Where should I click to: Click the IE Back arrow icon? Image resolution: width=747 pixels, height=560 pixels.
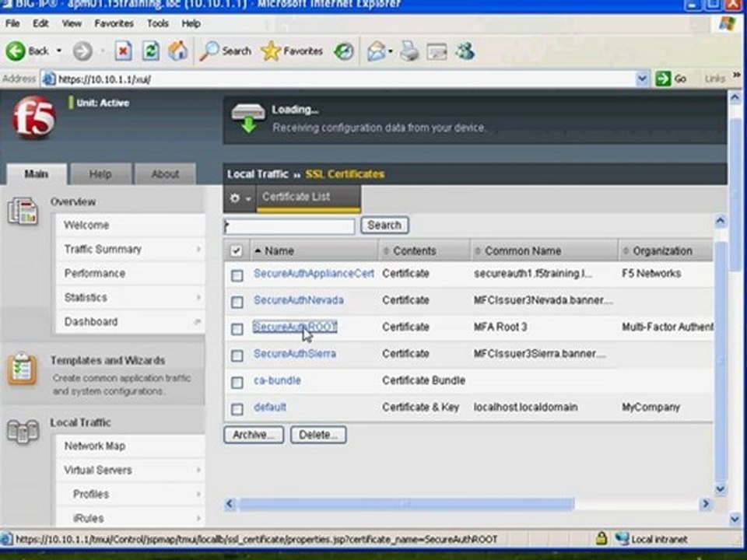tap(16, 51)
